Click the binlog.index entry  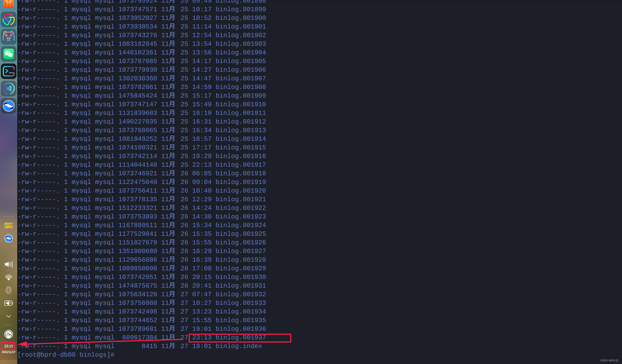pos(239,346)
